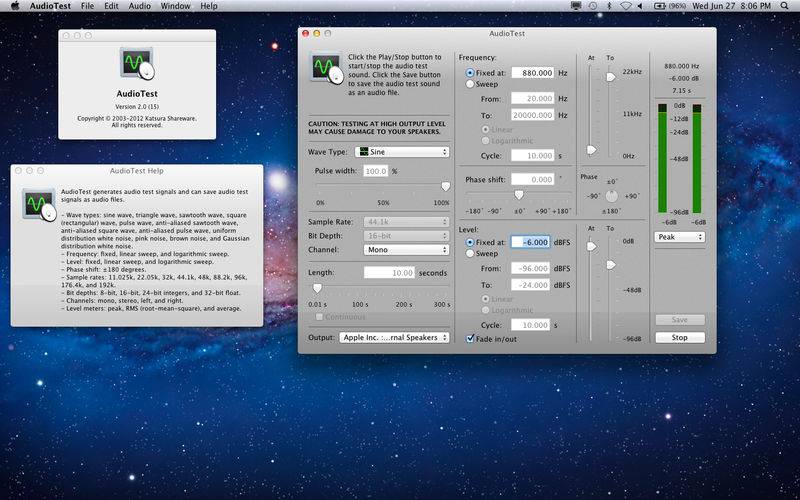
Task: Click the battery status icon in the menu bar
Action: click(x=660, y=6)
